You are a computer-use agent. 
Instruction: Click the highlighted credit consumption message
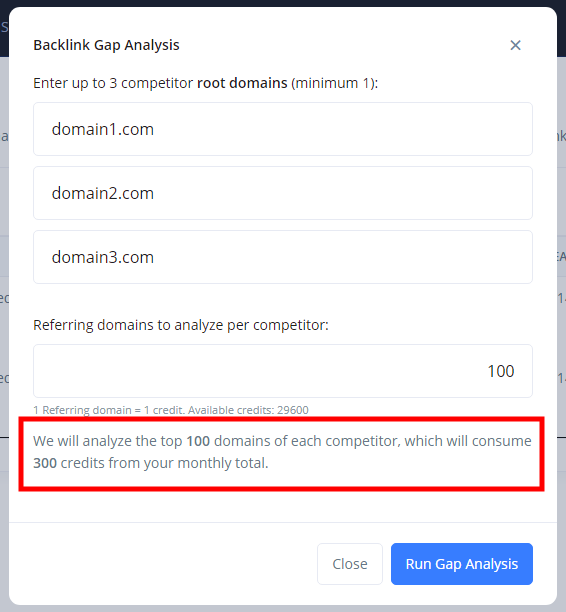pyautogui.click(x=282, y=452)
